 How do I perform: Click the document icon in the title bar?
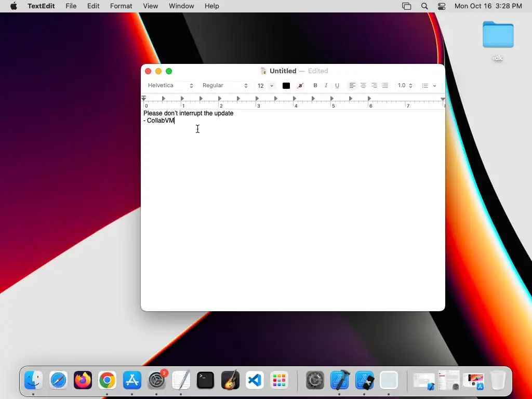(263, 71)
